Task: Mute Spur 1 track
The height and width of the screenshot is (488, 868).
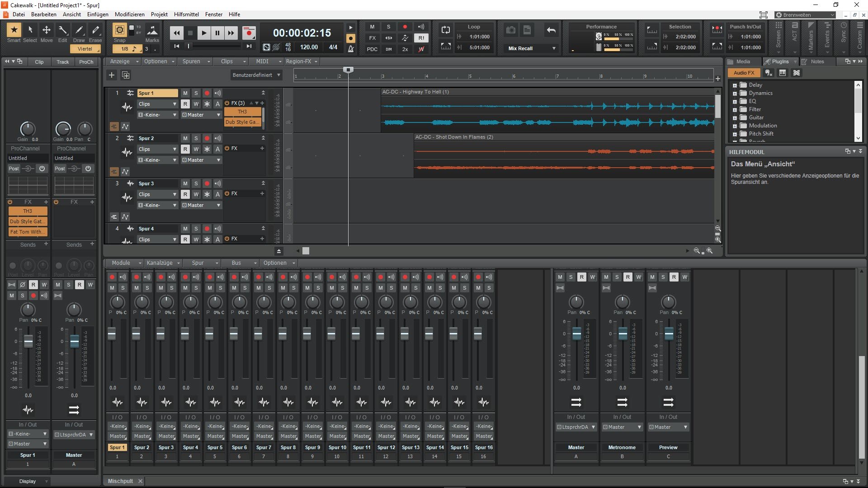Action: (x=185, y=93)
